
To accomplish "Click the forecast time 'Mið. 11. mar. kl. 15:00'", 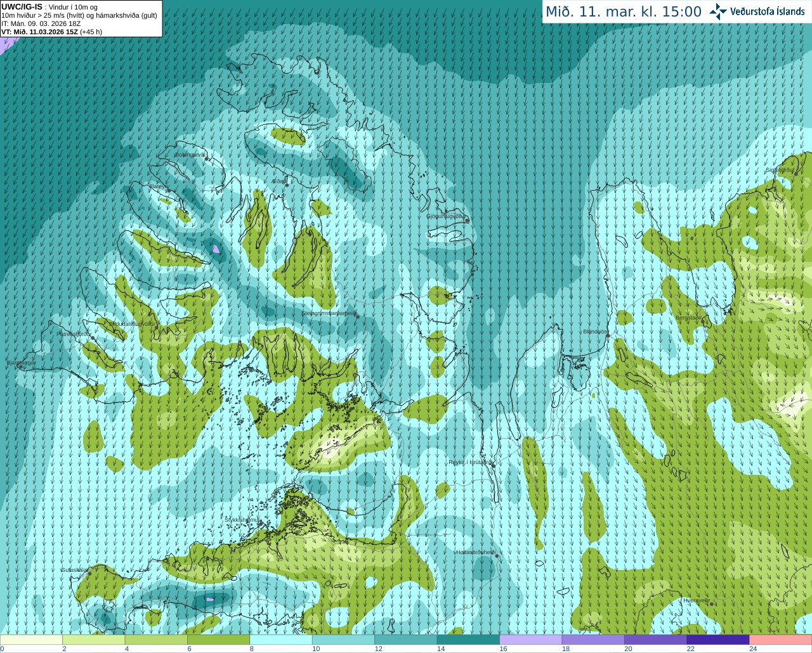I will [x=624, y=11].
